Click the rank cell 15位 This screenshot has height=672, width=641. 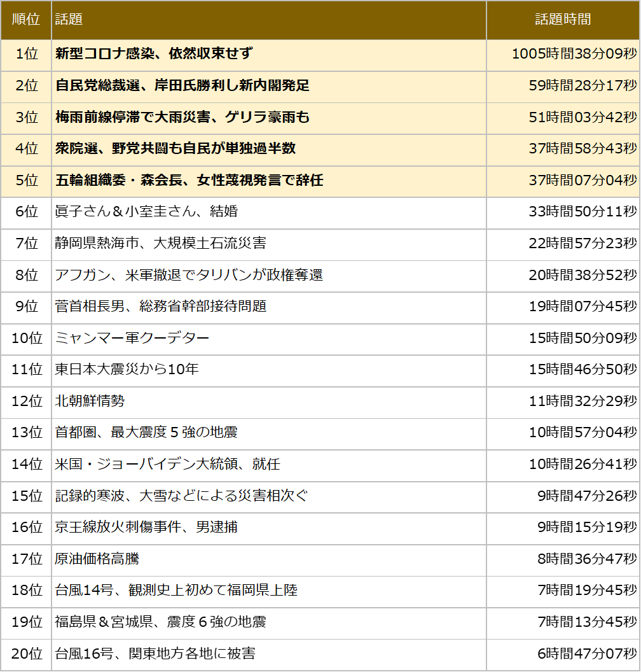(x=27, y=496)
